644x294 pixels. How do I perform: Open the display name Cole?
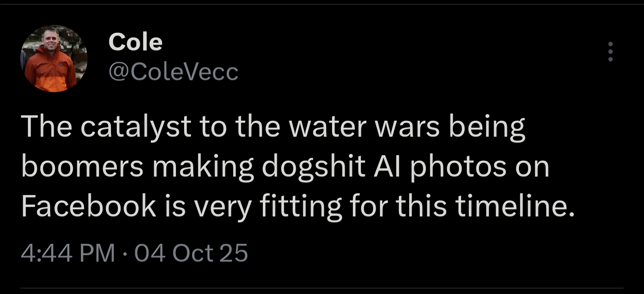pos(135,42)
